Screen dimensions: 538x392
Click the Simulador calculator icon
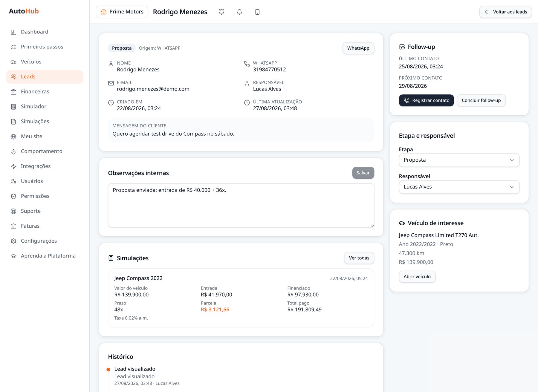(13, 107)
